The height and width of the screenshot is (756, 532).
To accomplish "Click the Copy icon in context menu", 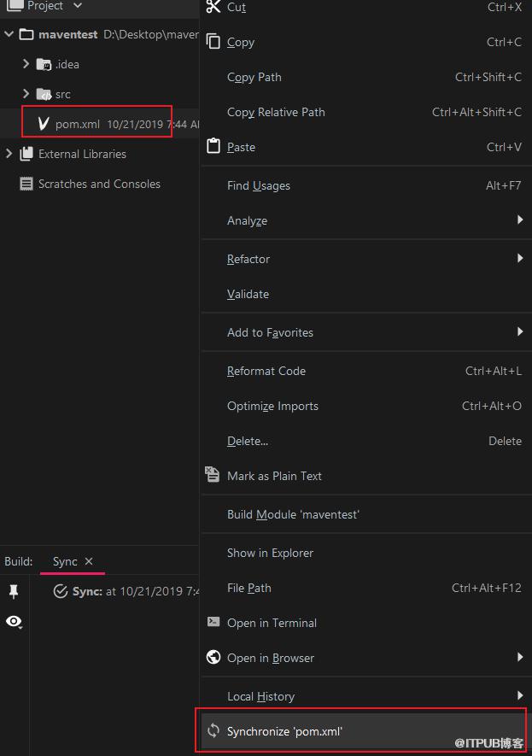I will pos(213,42).
